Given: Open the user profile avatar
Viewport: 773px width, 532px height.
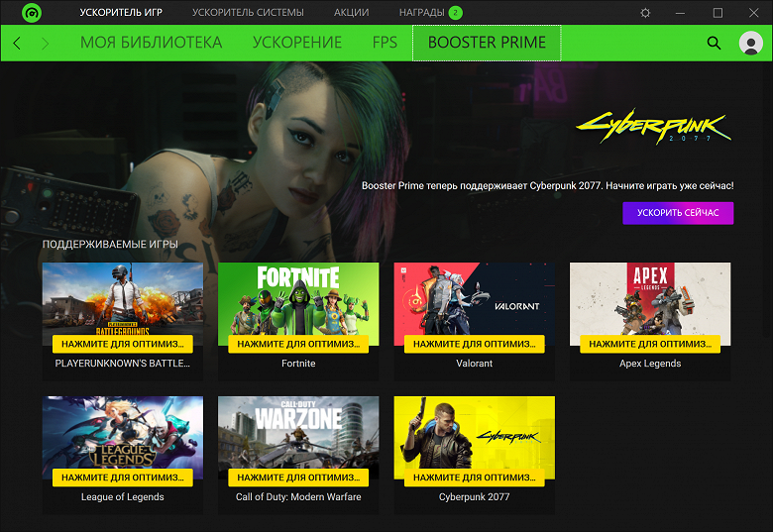Looking at the screenshot, I should (x=751, y=44).
